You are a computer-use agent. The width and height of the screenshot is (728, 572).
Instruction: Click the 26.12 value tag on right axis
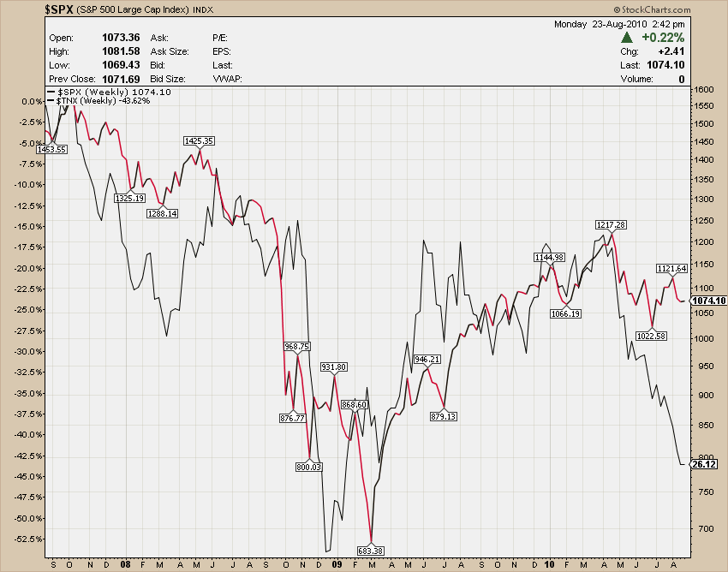point(702,463)
